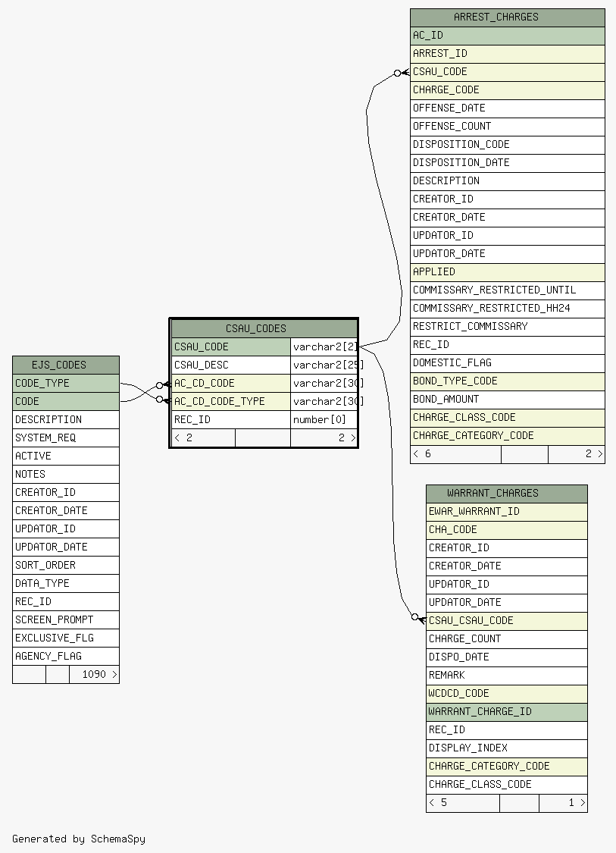The image size is (616, 853).
Task: Click 'Generated by SchemaSpy' footer text
Action: pos(79,839)
